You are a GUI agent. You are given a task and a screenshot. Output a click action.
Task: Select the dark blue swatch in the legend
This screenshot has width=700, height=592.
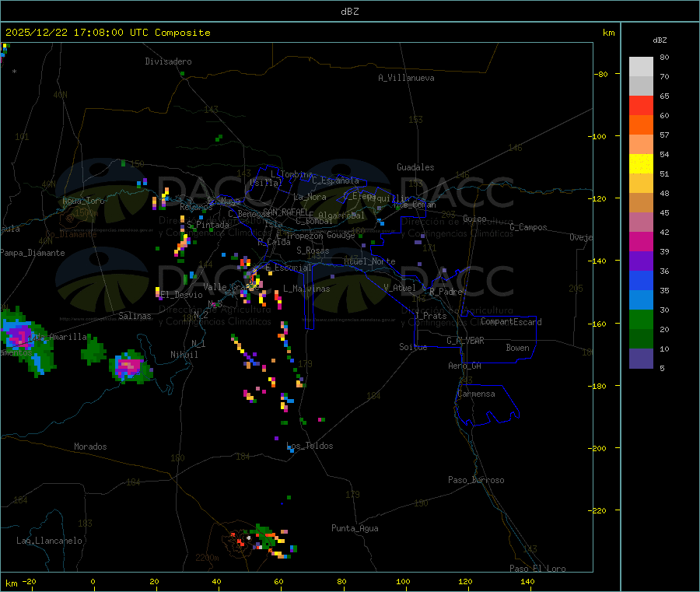click(641, 280)
